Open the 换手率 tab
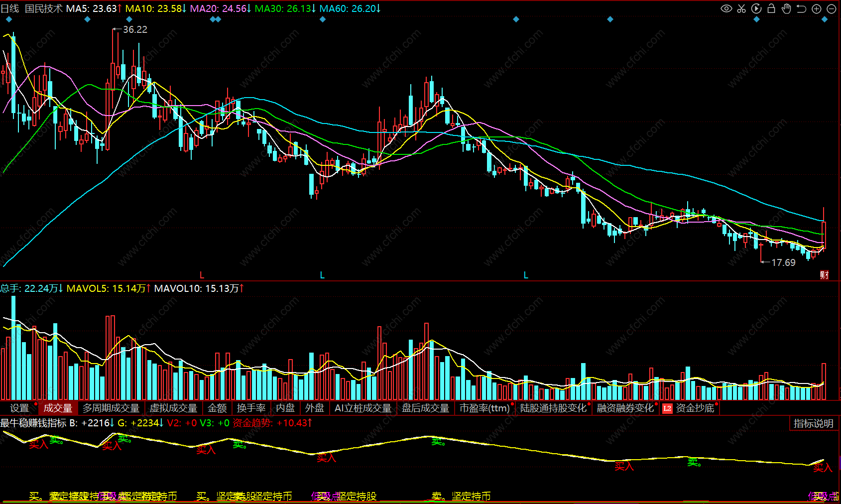The width and height of the screenshot is (841, 504). click(x=251, y=408)
